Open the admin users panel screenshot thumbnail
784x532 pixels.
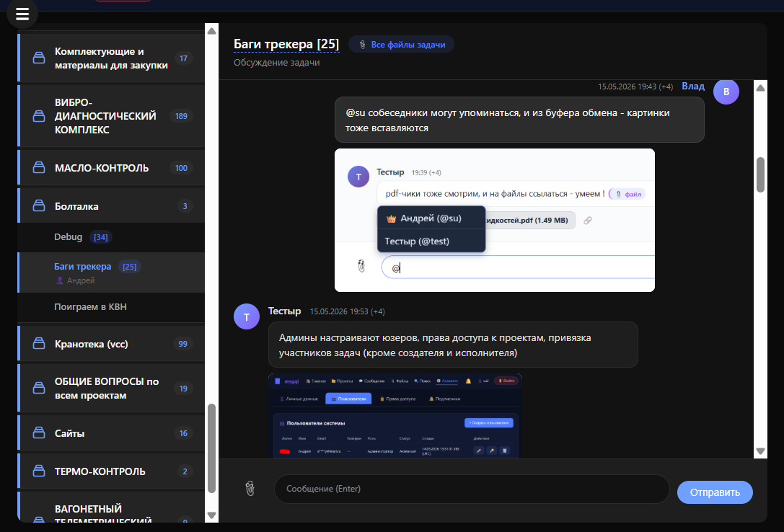tap(395, 416)
